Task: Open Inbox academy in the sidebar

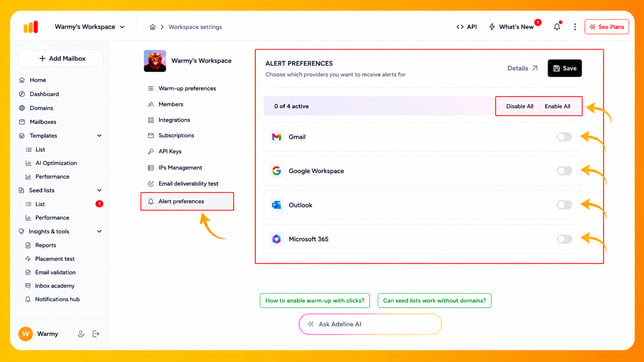Action: click(50, 286)
